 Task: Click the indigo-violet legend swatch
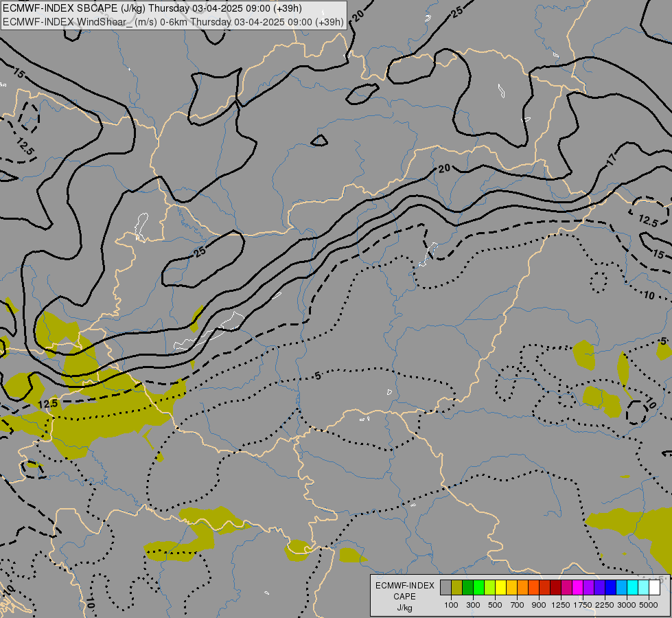[x=599, y=588]
